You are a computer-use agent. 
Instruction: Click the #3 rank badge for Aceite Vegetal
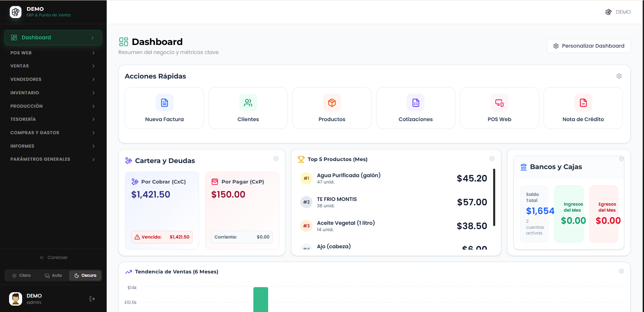[306, 226]
